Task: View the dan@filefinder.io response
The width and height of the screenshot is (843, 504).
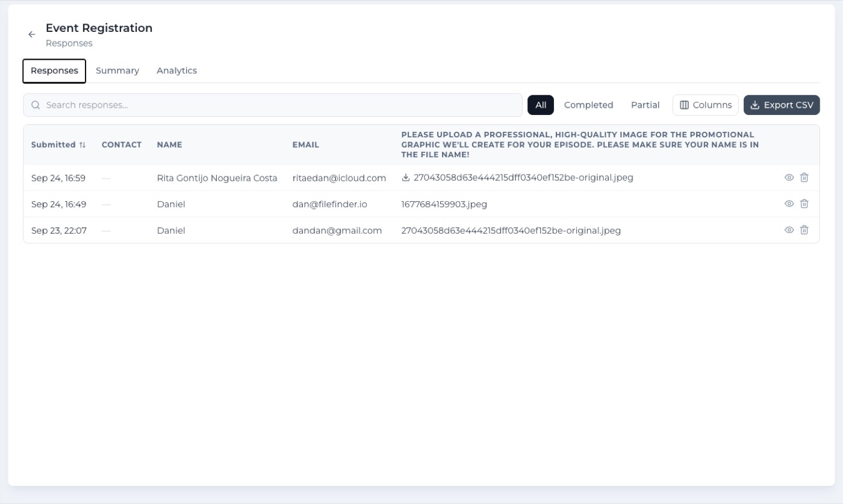Action: click(789, 204)
